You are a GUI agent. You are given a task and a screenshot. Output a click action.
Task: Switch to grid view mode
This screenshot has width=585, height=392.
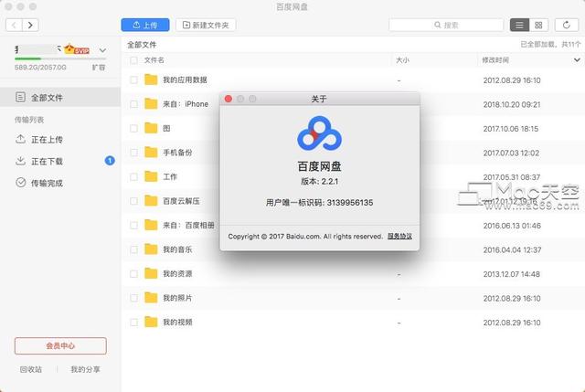538,25
